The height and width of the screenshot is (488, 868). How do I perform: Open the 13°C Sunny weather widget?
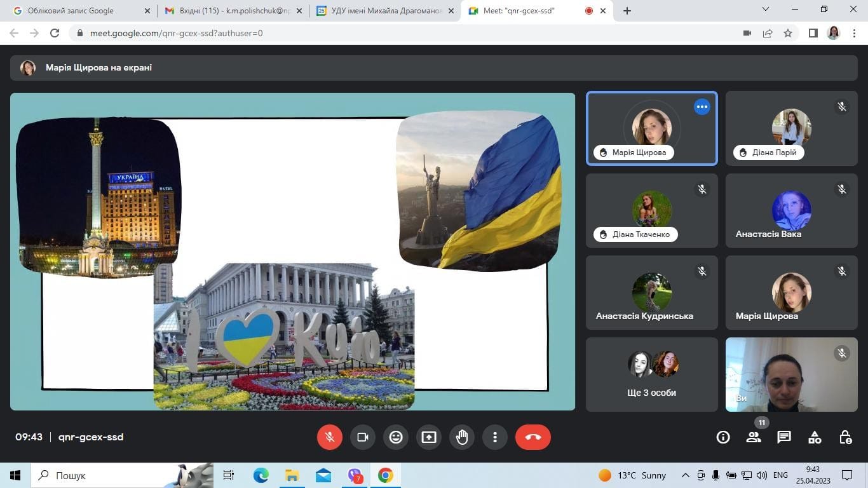(x=632, y=475)
